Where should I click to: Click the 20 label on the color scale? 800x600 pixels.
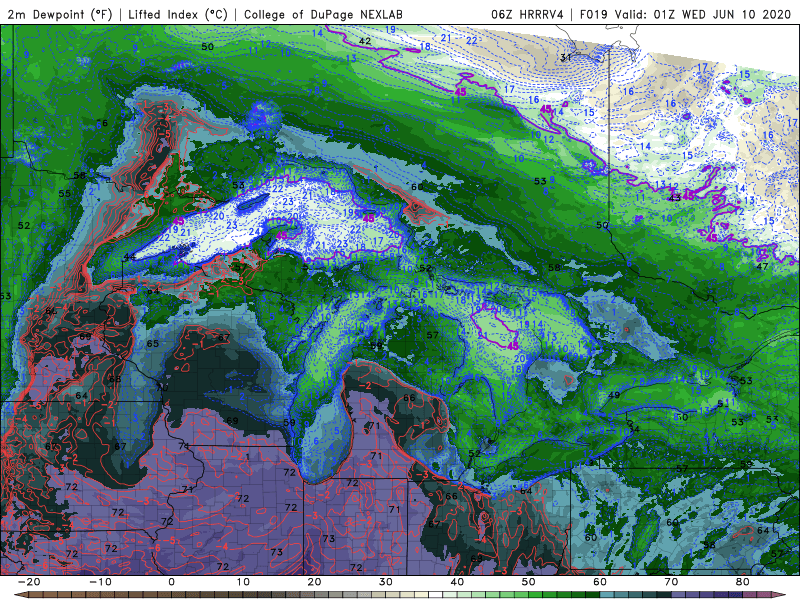coord(314,582)
